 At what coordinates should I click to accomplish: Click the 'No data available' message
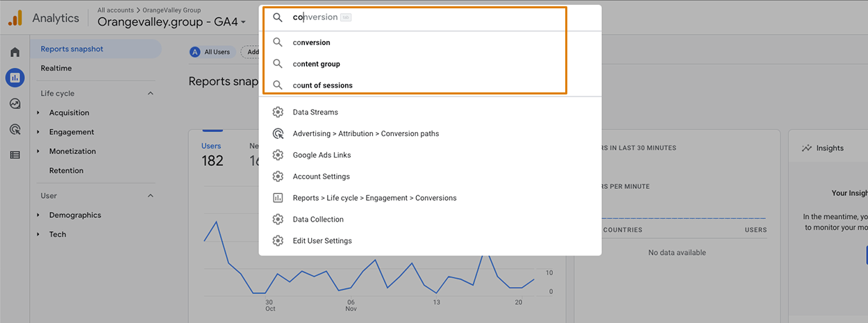tap(677, 253)
